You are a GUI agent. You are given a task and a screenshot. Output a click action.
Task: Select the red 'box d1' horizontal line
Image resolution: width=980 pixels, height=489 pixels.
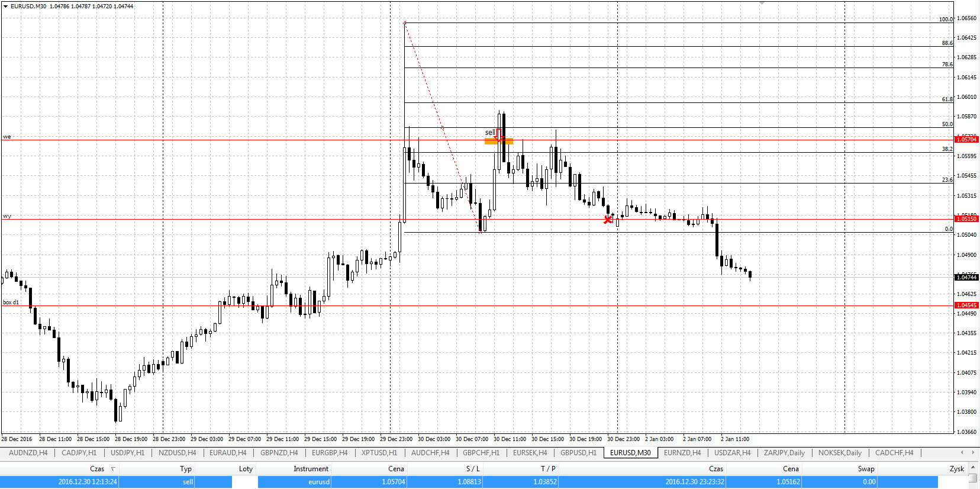point(178,306)
